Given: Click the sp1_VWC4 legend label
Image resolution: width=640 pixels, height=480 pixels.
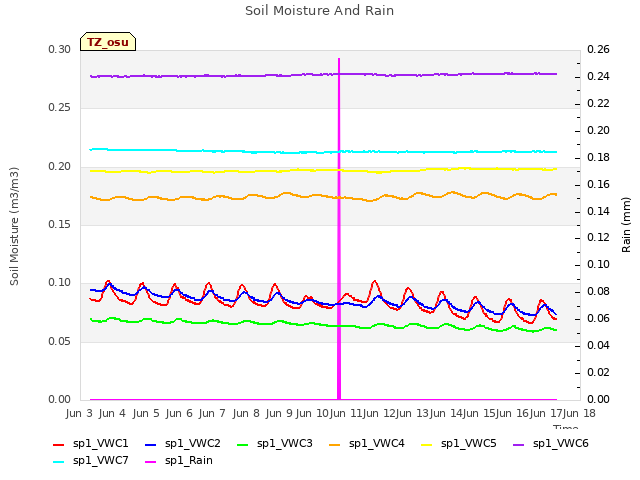Looking at the screenshot, I should coord(377,443).
